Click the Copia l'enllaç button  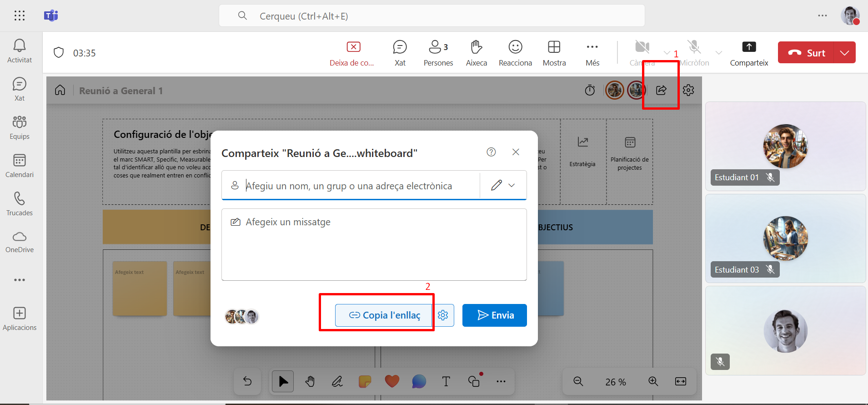(384, 315)
